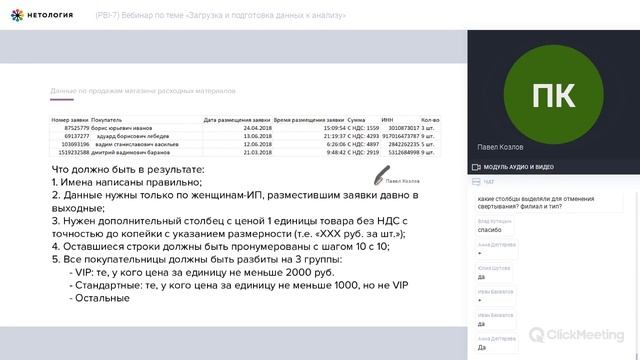Click the cell вадим станиславович васильев
The image size is (640, 360).
point(137,144)
